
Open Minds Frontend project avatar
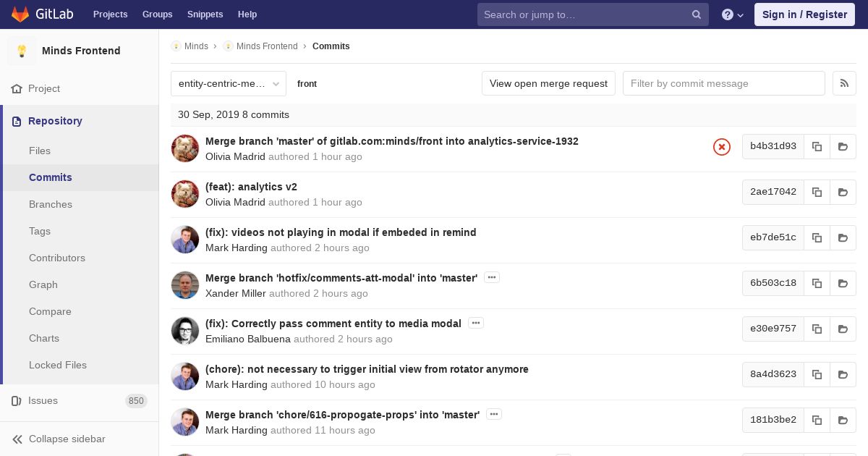pos(22,51)
